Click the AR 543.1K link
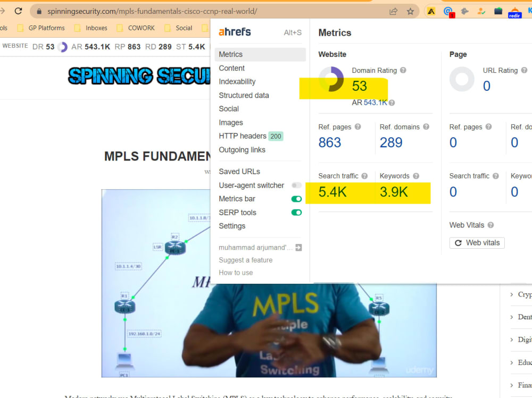 coord(375,103)
